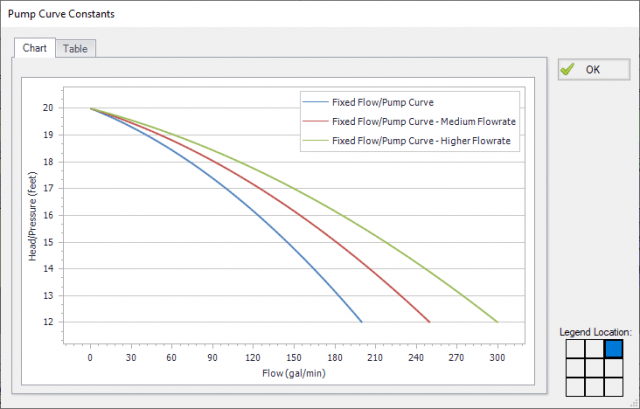
Task: Click the 'Flow (gal/min)' axis title
Action: tap(294, 373)
